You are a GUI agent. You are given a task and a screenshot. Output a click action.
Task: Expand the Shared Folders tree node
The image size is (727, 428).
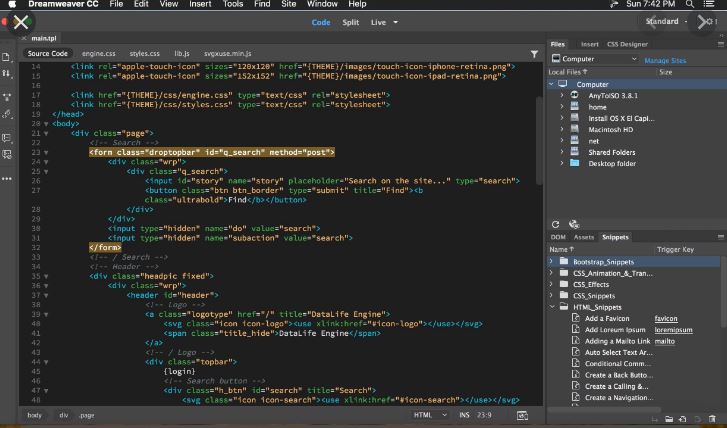(562, 152)
